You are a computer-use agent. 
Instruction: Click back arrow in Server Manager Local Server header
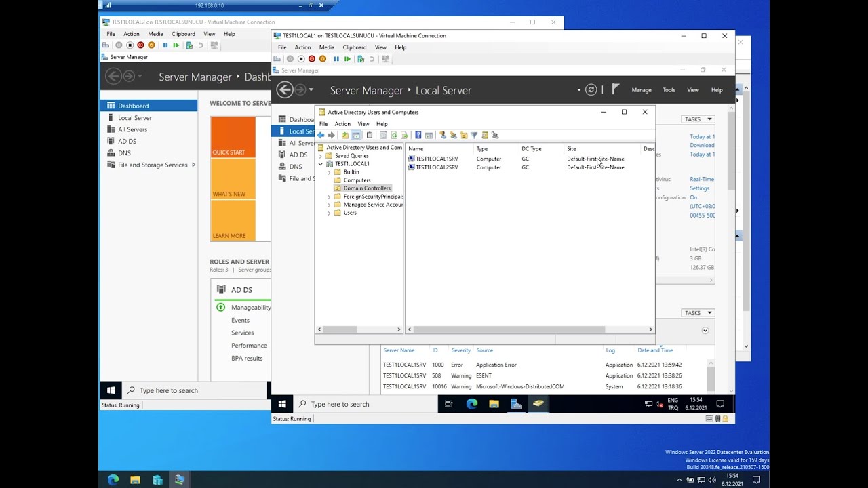[x=285, y=89]
